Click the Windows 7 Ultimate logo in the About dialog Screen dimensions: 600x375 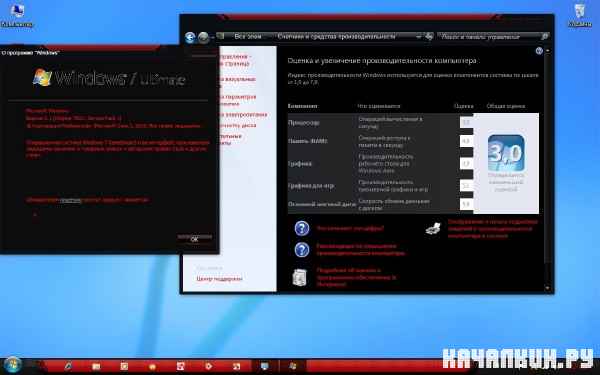coord(109,78)
